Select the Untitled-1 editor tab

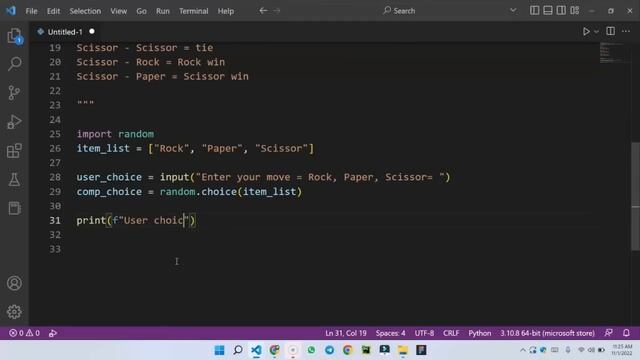point(65,31)
